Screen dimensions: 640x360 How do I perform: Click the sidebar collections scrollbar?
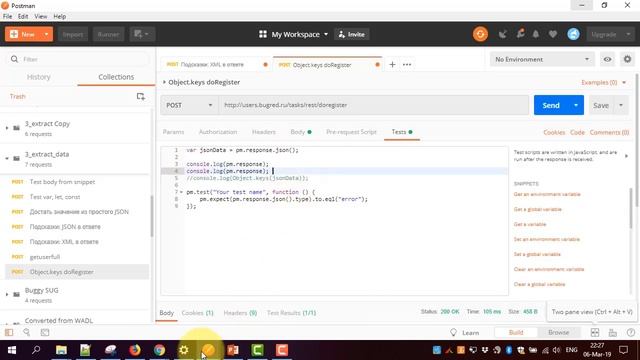click(x=152, y=216)
